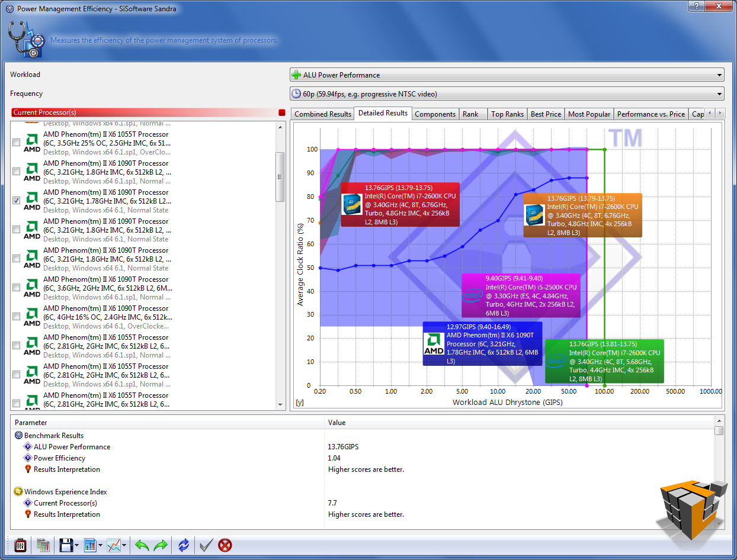
Task: Check the 1090T 1.8GHz IMC 6.1.sp1 processor checkbox
Action: 16,172
